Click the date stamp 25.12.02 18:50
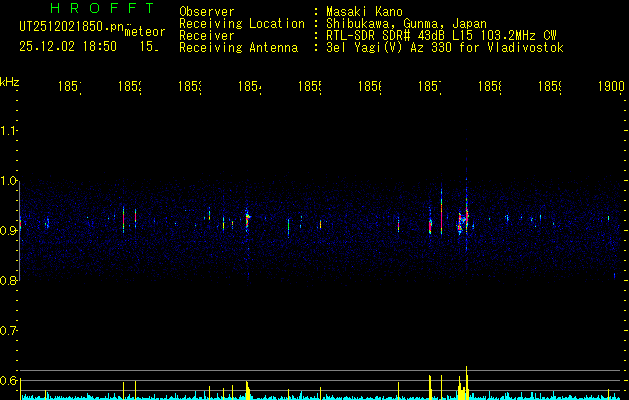Image resolution: width=629 pixels, height=400 pixels. [68, 47]
